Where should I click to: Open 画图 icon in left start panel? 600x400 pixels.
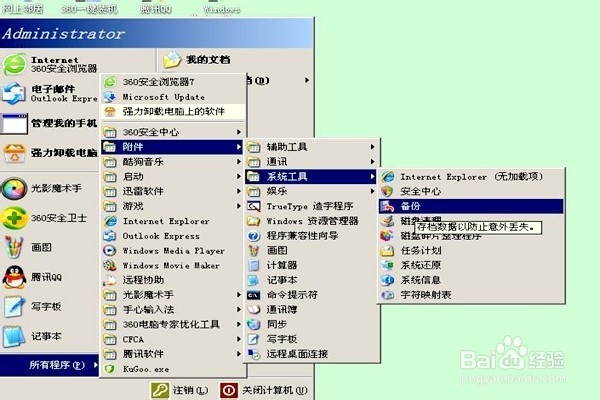[14, 247]
